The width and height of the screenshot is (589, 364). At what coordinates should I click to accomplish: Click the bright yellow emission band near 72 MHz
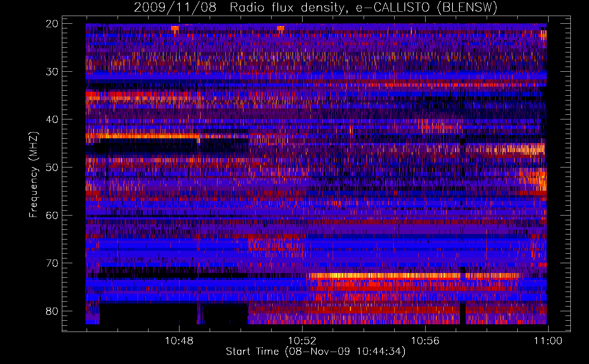pos(384,276)
